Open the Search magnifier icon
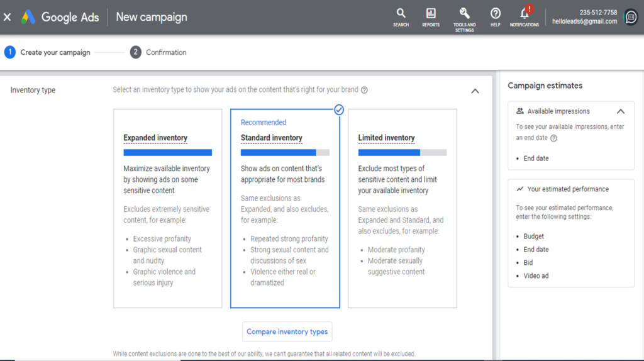The height and width of the screenshot is (361, 644). click(401, 14)
